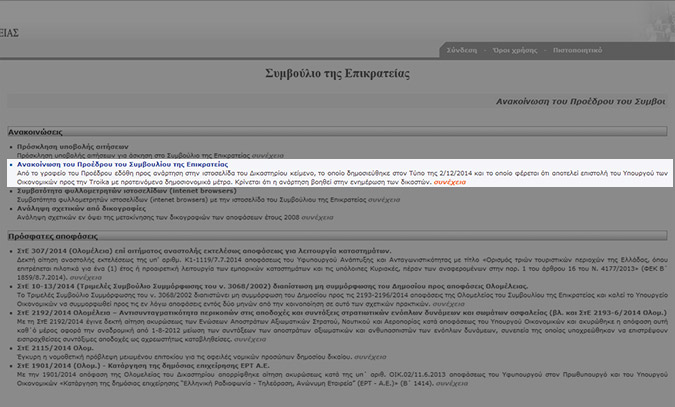
Task: Select the scrolling banner text Ανακοίνωση του Προέδρου
Action: click(581, 102)
